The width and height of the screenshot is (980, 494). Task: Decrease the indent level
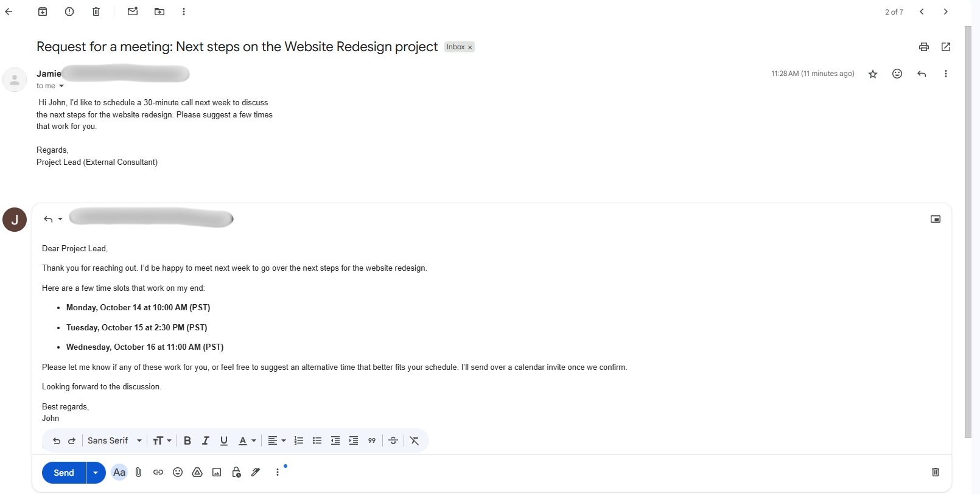(335, 440)
